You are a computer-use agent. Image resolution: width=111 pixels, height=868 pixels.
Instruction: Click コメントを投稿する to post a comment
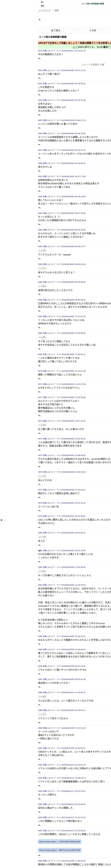[x=91, y=64]
